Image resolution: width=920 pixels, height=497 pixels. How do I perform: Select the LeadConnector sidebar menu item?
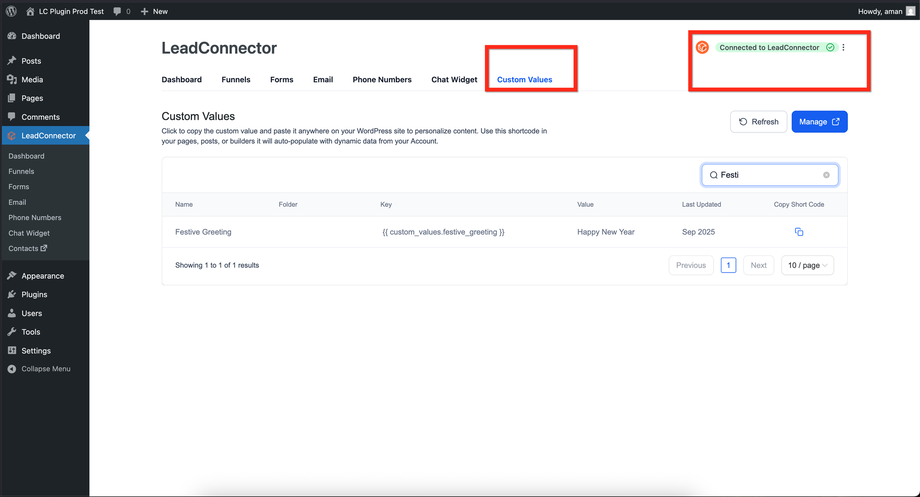point(45,136)
